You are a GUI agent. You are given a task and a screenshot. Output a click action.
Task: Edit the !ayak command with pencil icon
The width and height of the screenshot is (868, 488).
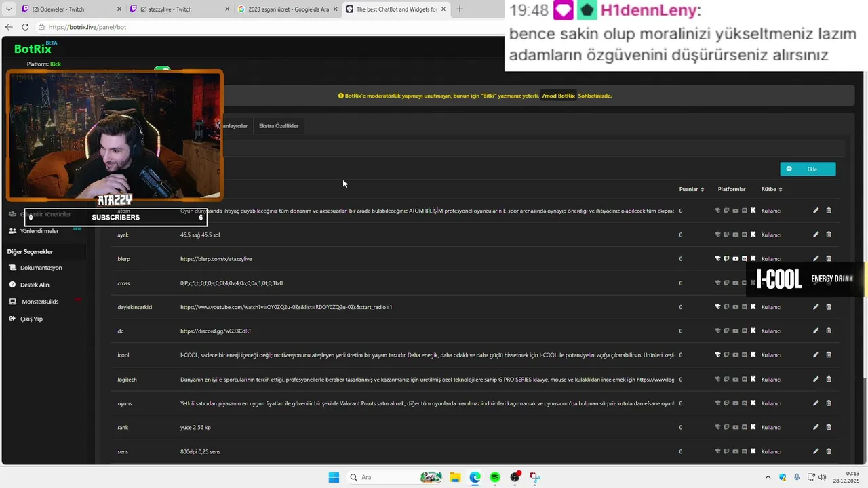tap(816, 235)
